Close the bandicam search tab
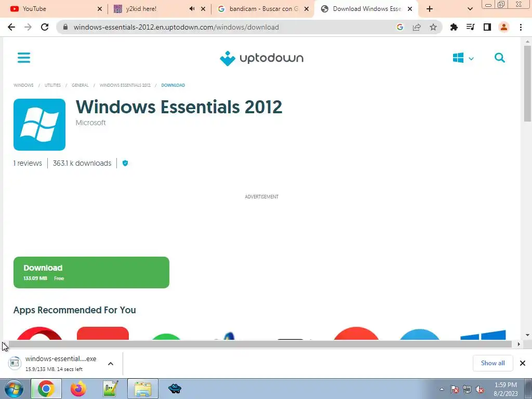The width and height of the screenshot is (532, 399). pyautogui.click(x=307, y=9)
